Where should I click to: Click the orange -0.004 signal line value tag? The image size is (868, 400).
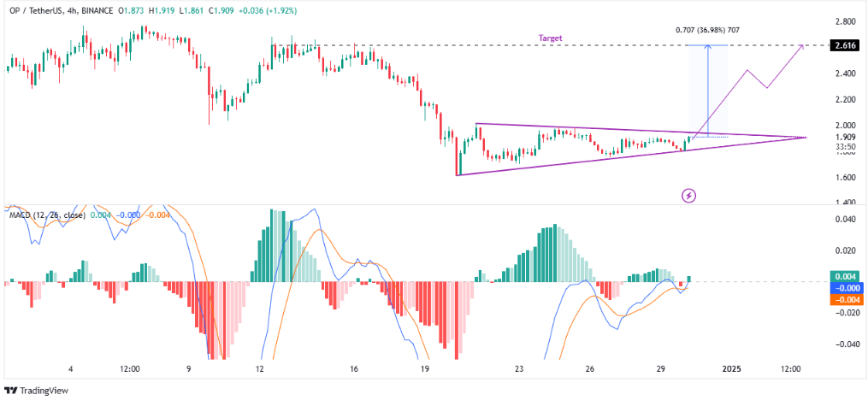tap(847, 299)
